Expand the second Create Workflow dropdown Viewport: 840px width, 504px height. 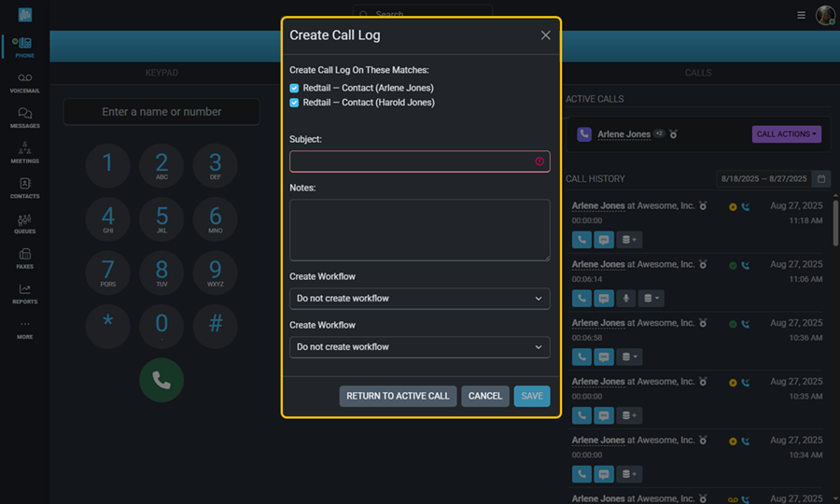tap(419, 347)
